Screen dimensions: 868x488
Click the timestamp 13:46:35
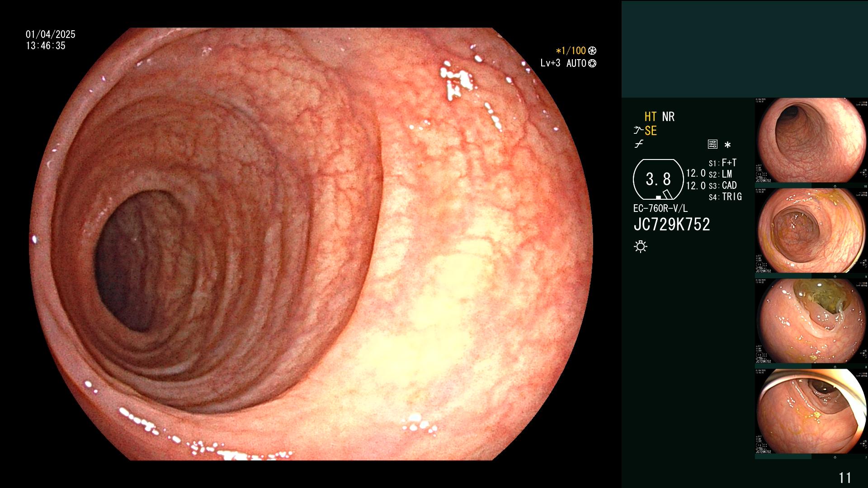[x=46, y=46]
